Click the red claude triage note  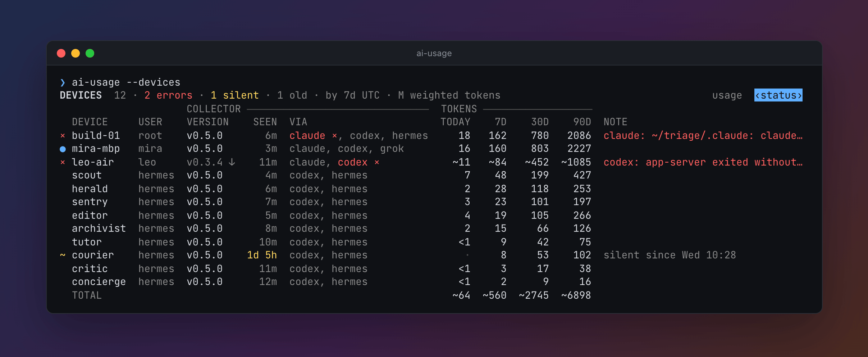(703, 136)
